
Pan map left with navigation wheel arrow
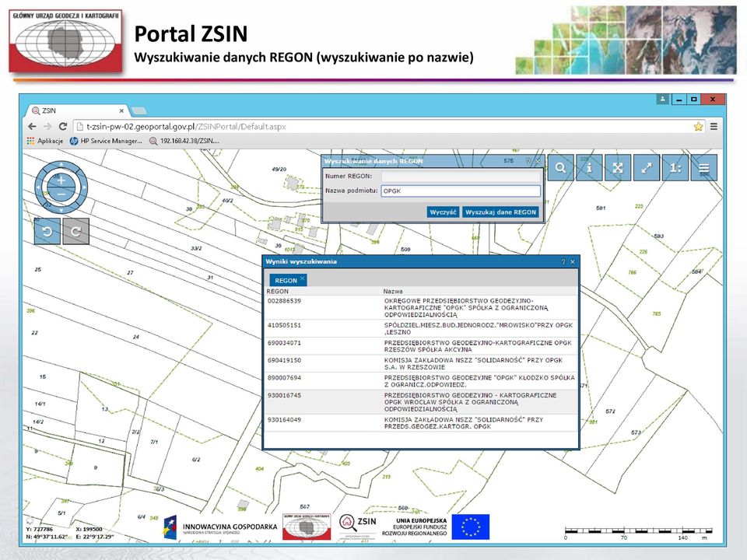pyautogui.click(x=38, y=187)
